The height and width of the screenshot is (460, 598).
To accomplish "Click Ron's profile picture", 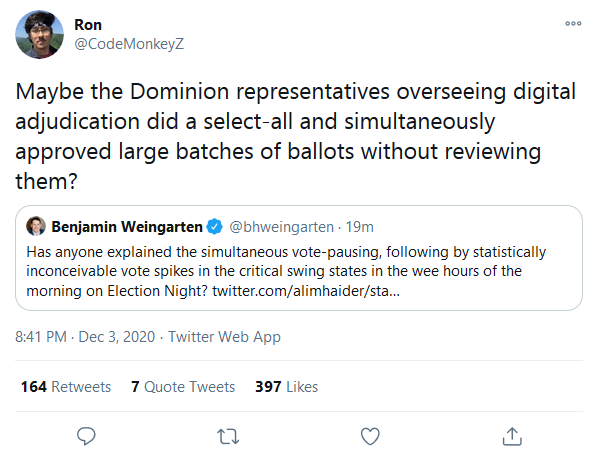I will [x=39, y=35].
